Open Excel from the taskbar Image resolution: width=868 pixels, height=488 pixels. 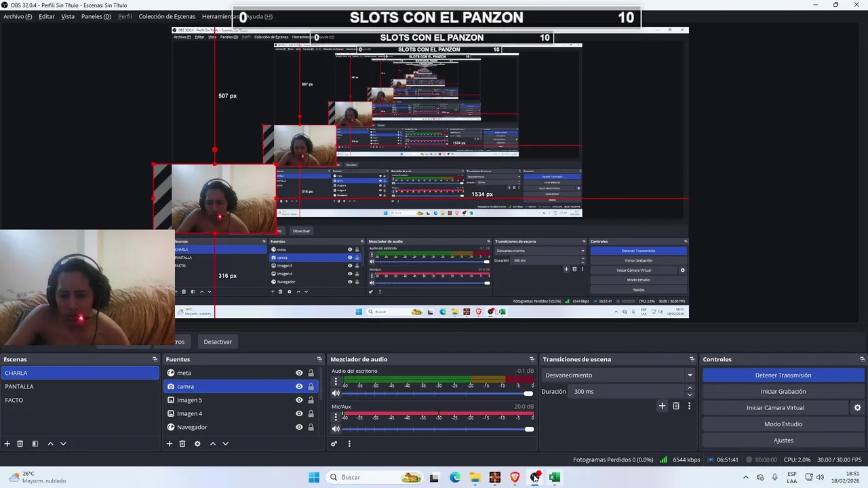[555, 477]
